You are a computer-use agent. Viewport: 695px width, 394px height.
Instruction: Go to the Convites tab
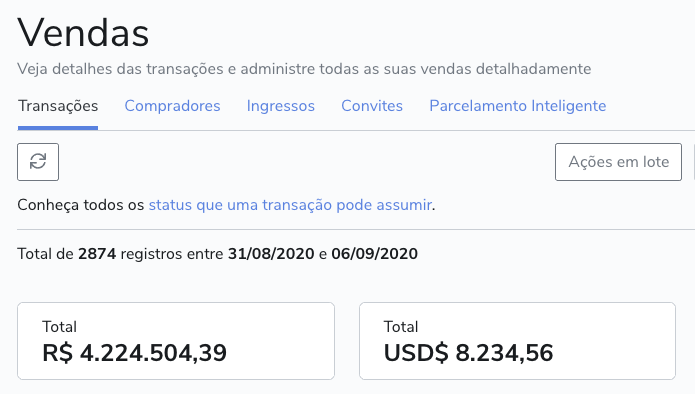point(372,106)
